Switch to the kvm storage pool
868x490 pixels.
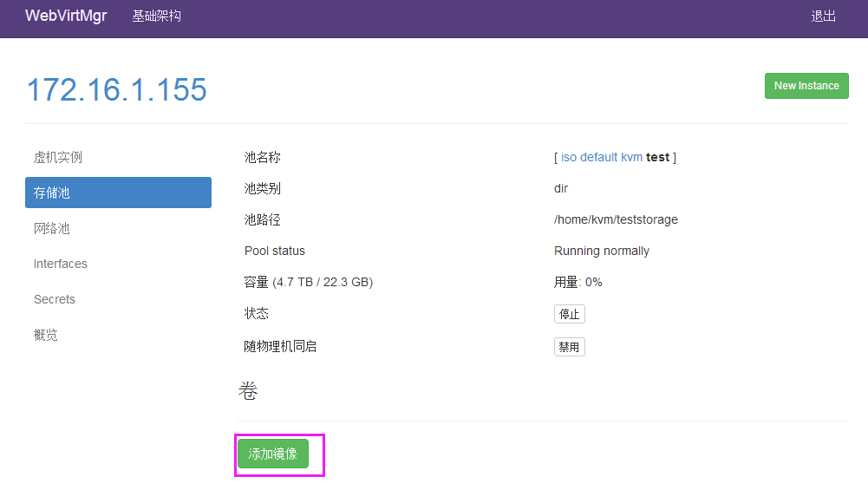tap(631, 157)
